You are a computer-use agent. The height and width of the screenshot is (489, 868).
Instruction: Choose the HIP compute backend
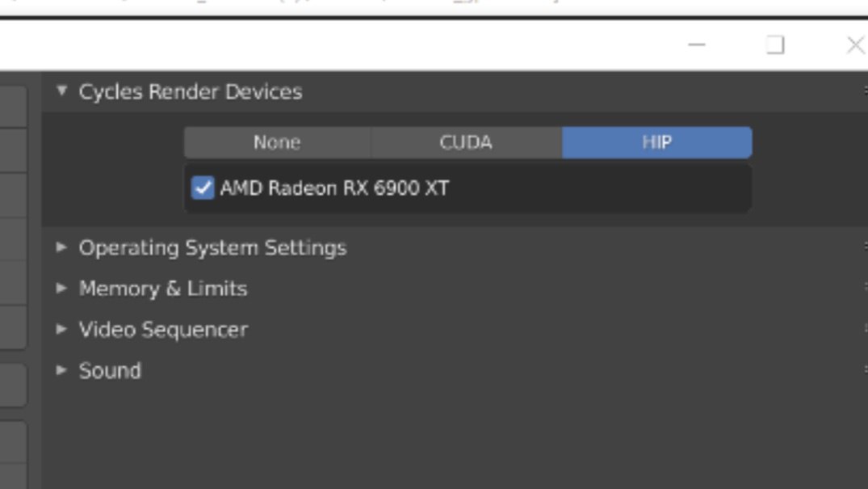pyautogui.click(x=656, y=143)
